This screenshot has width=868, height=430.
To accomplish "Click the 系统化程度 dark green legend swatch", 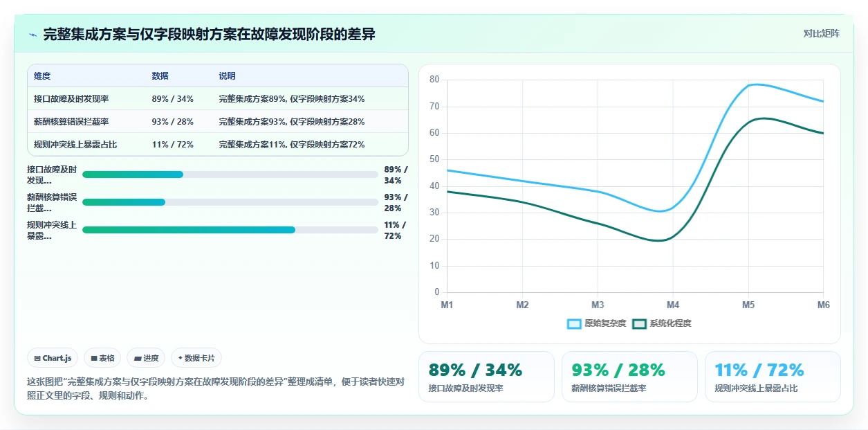I will coord(640,323).
